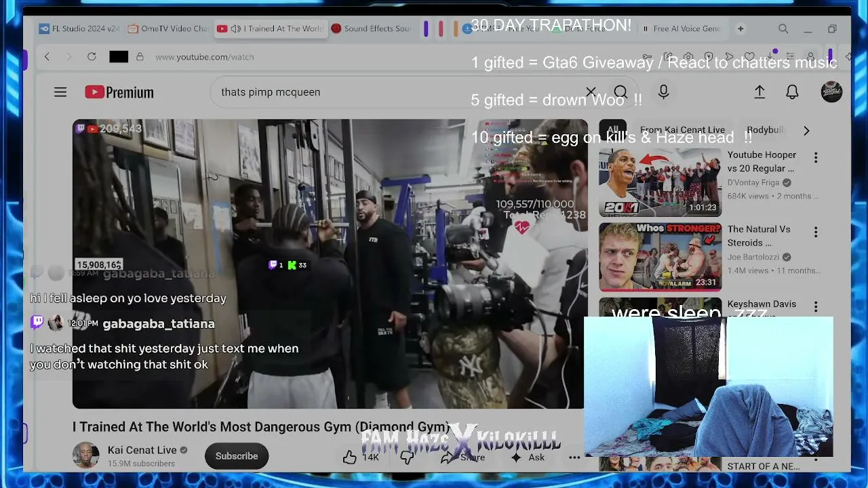Open options menu for Keyshawn Davis video
The height and width of the screenshot is (488, 868).
(x=816, y=306)
